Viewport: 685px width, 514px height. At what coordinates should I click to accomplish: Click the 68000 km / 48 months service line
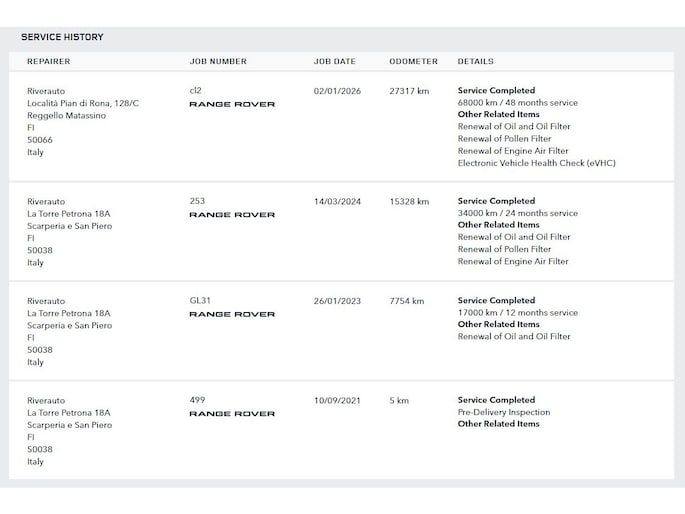pyautogui.click(x=517, y=103)
